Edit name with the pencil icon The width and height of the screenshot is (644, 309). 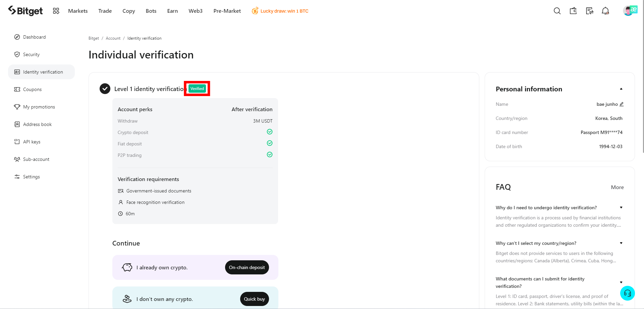click(x=622, y=104)
